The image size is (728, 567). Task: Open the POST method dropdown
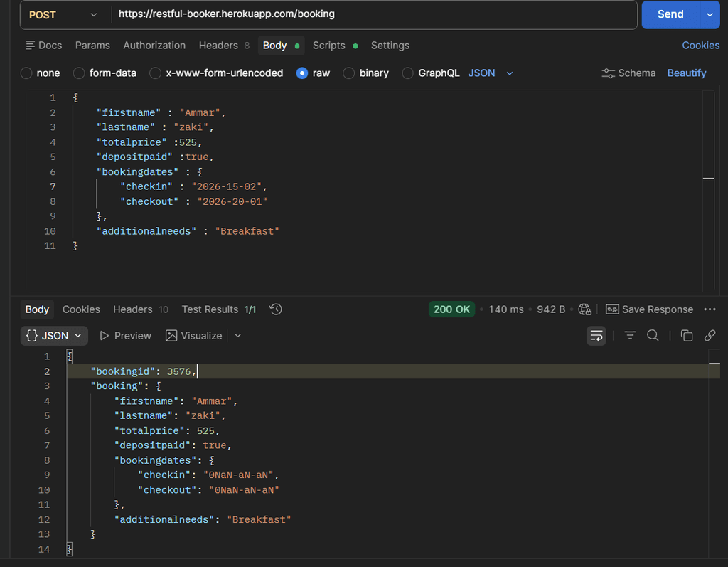pos(63,15)
